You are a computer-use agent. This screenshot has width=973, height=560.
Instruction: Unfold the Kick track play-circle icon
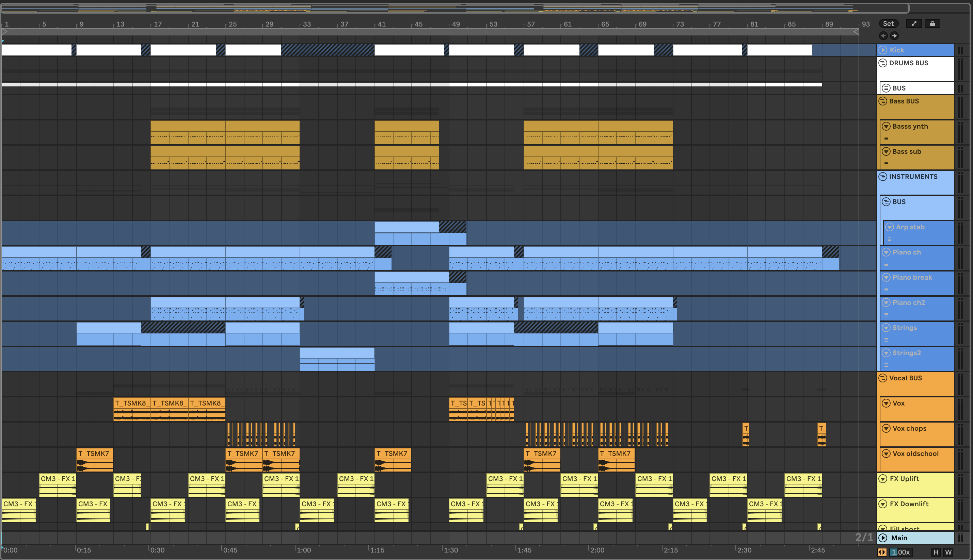[883, 50]
